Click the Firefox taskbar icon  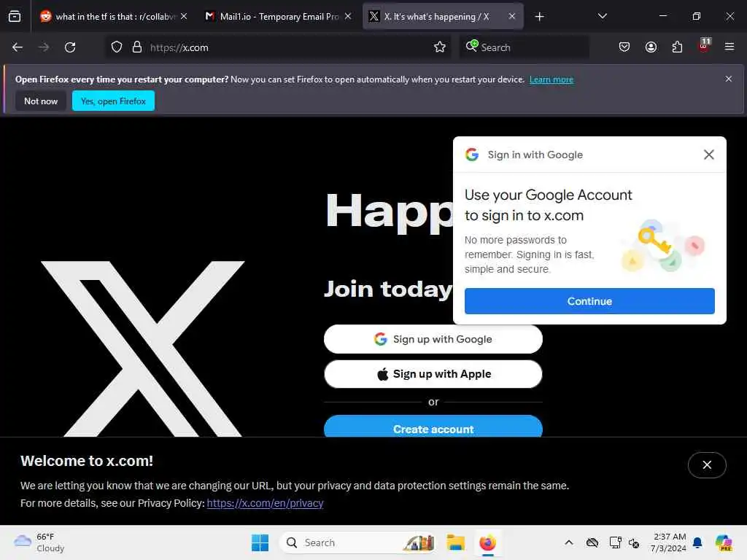point(487,542)
